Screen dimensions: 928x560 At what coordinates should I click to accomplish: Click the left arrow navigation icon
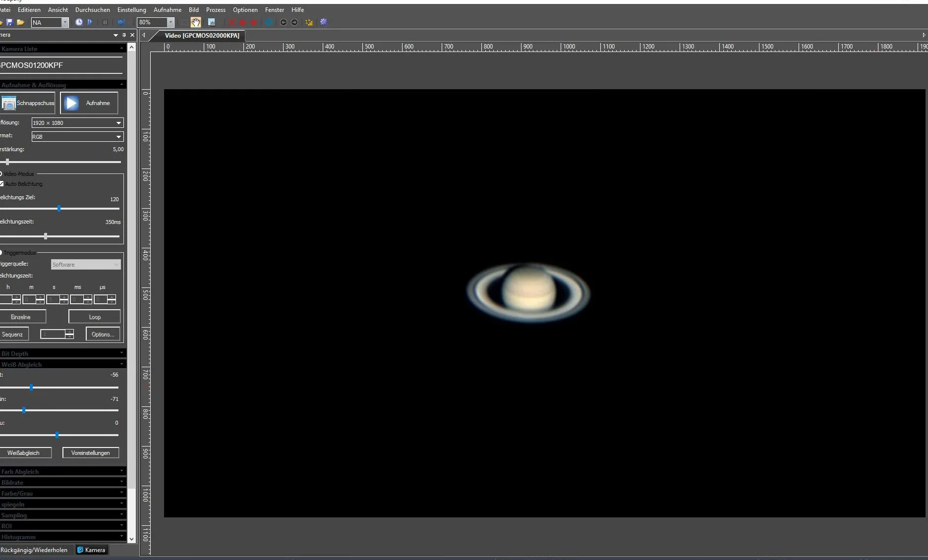click(x=283, y=22)
